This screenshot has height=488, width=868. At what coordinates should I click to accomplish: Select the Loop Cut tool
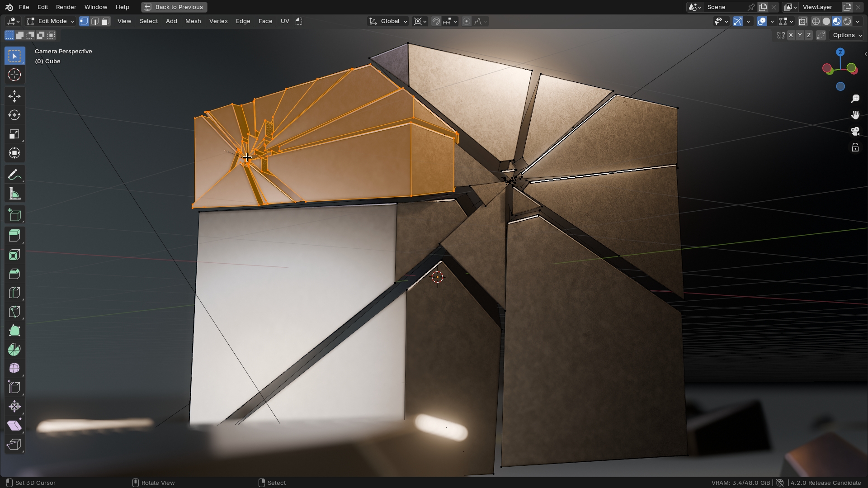[14, 292]
